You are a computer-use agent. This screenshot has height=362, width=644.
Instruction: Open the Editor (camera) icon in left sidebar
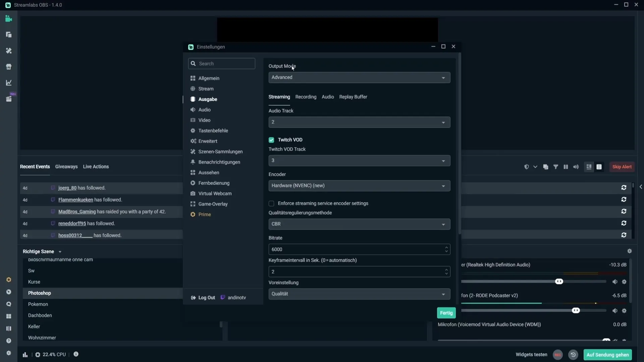[9, 19]
